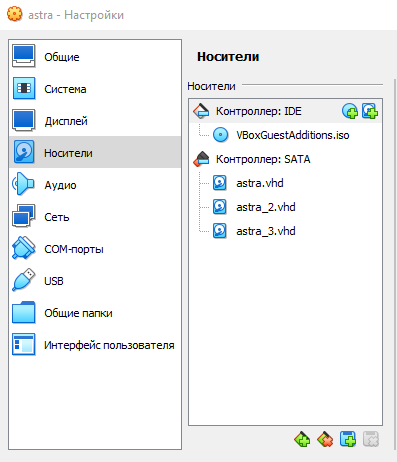Click the SATA controller icon
This screenshot has height=462, width=397.
[201, 159]
